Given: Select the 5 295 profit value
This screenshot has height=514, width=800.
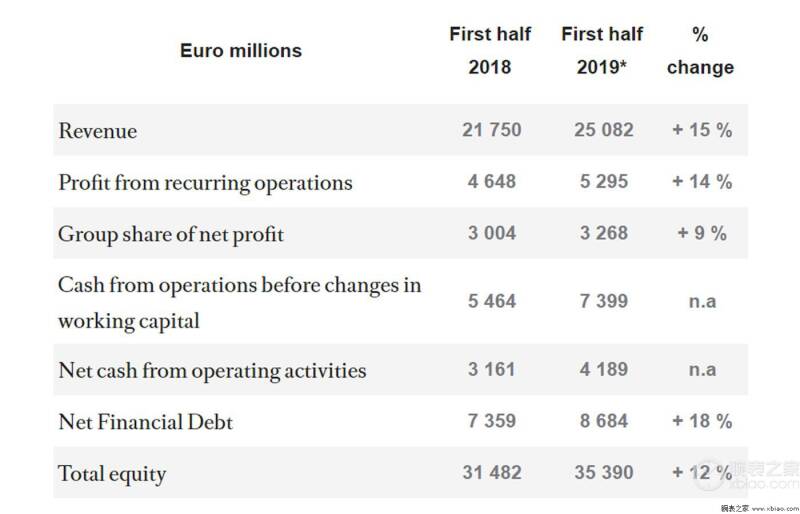Looking at the screenshot, I should point(604,182).
